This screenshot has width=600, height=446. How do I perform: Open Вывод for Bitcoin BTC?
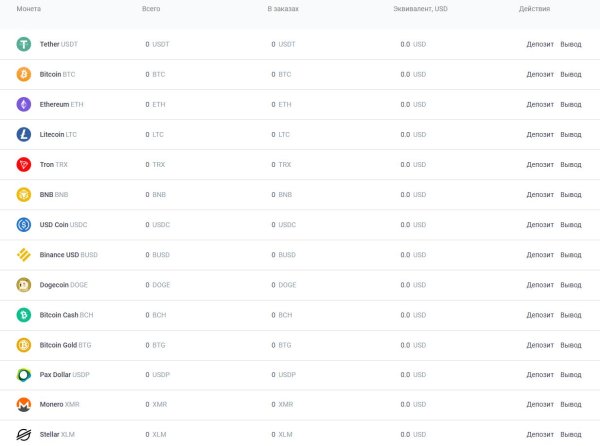coord(570,74)
